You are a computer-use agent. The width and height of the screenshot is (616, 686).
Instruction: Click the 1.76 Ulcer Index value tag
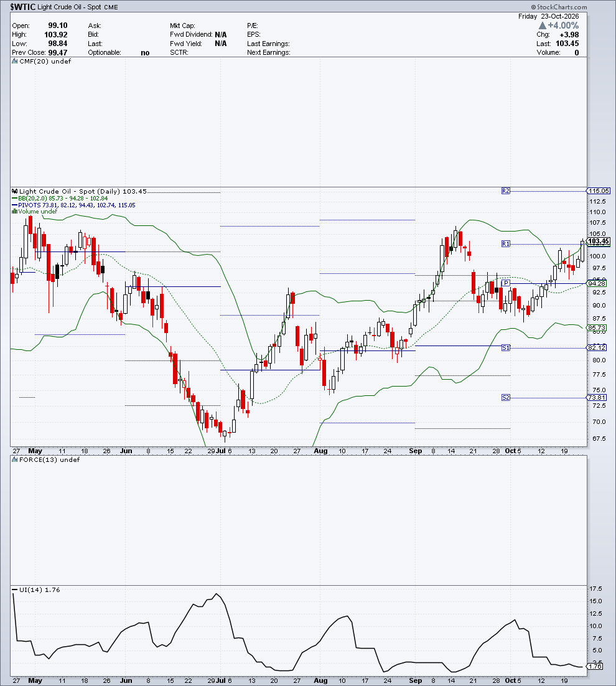click(595, 666)
